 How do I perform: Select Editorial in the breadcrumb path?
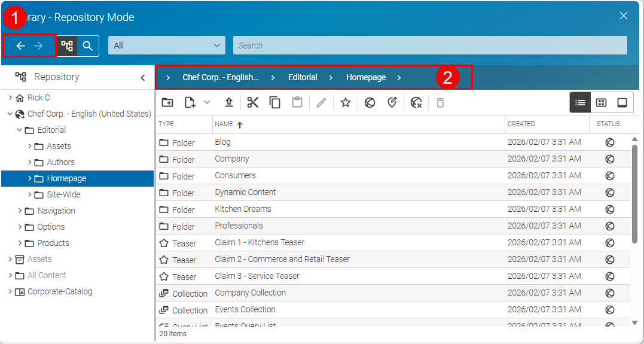tap(303, 77)
